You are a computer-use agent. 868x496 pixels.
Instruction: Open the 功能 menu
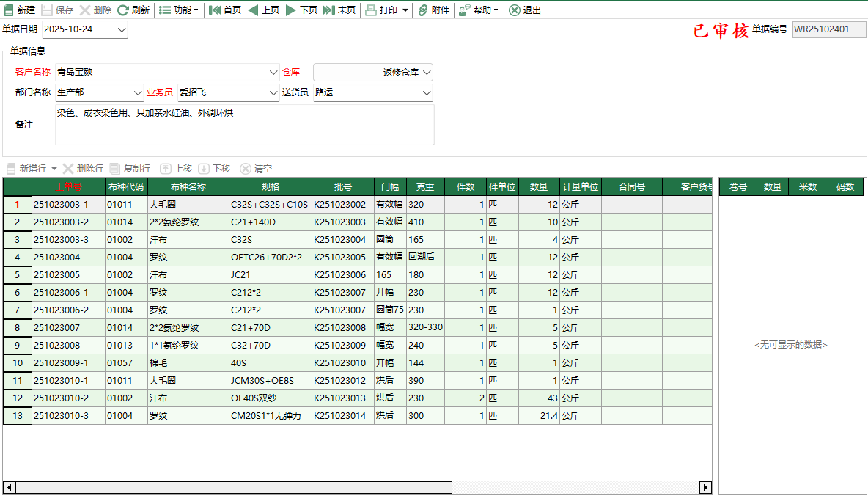(x=178, y=10)
